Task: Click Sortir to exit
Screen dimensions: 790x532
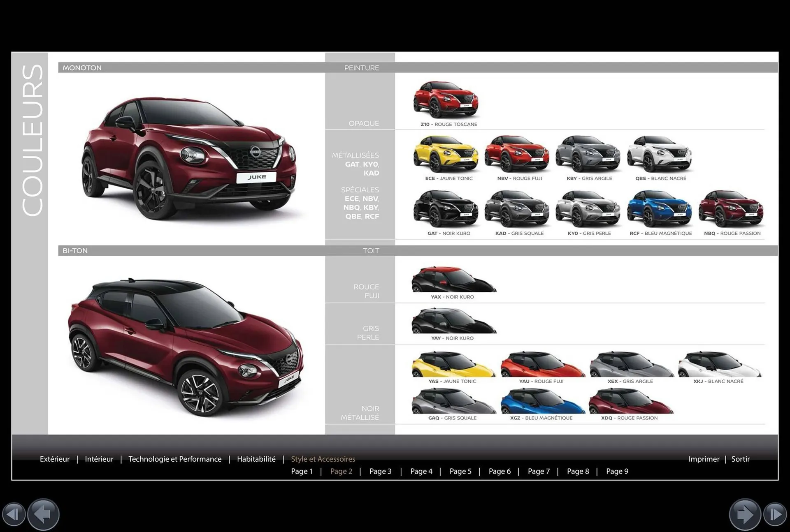Action: (740, 459)
